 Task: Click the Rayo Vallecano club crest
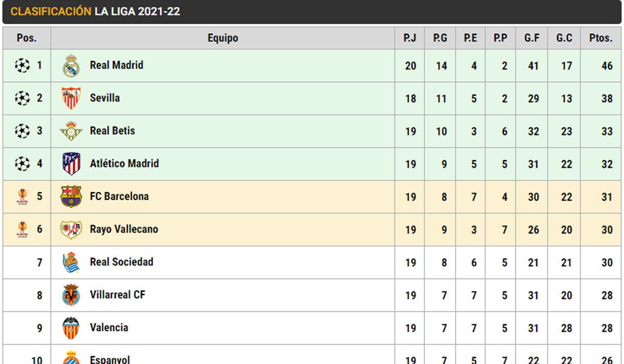[71, 229]
